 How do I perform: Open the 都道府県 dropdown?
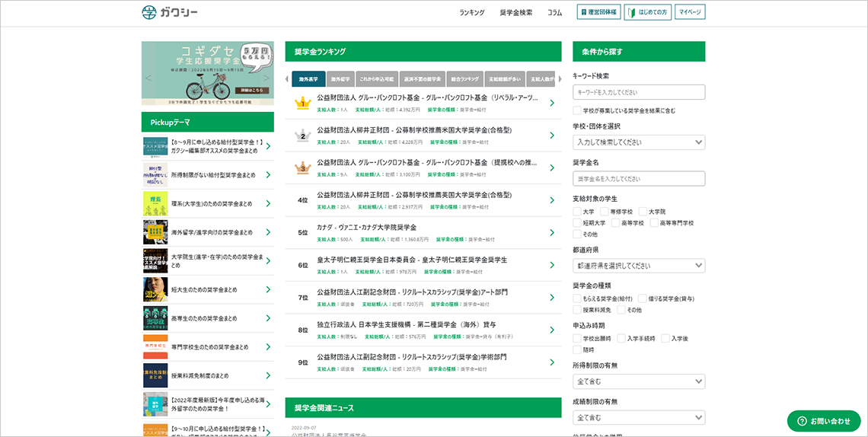click(639, 266)
